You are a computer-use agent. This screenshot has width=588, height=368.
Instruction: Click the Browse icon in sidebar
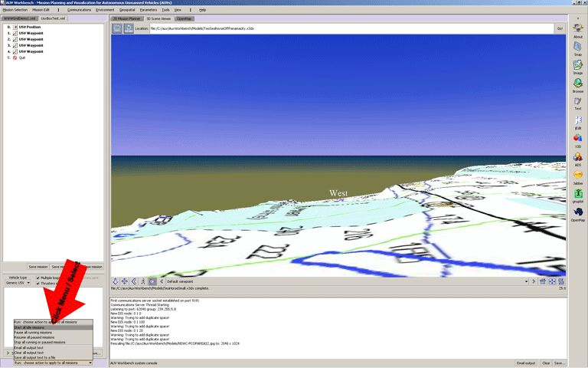pyautogui.click(x=577, y=83)
